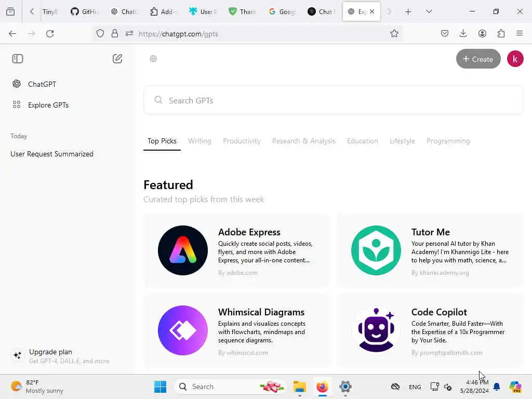Open the Firefox hamburger application menu
532x399 pixels.
click(x=520, y=34)
